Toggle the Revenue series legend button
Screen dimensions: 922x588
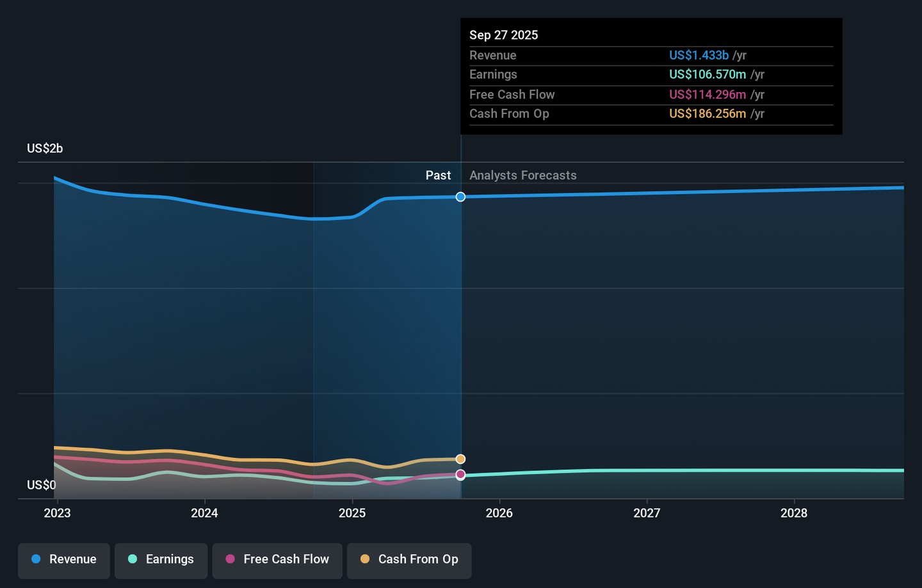[64, 560]
